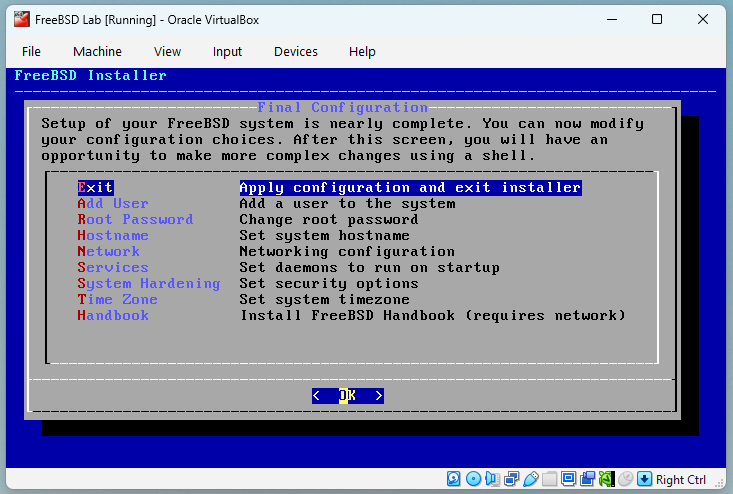Image resolution: width=733 pixels, height=494 pixels.
Task: Select the Services option
Action: coord(113,267)
